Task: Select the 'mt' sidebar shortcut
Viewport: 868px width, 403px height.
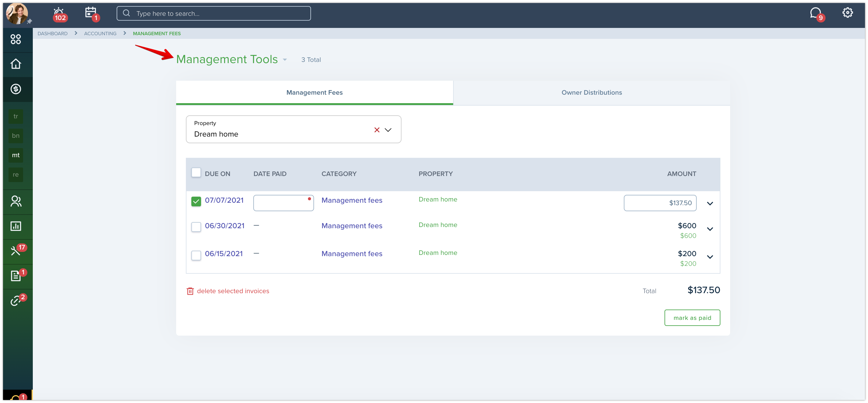Action: click(16, 155)
